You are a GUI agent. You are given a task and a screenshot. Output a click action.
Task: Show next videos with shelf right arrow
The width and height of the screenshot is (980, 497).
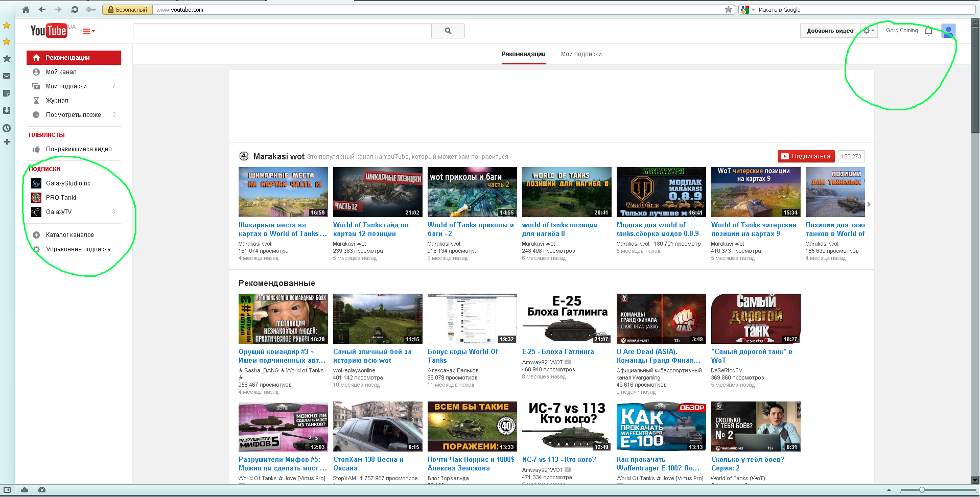click(x=869, y=204)
